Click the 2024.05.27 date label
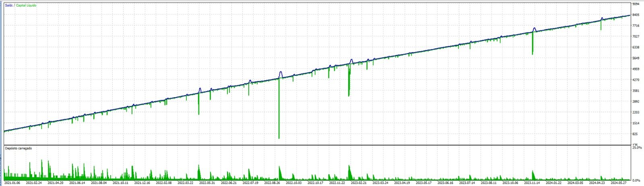The image size is (644, 186). tap(619, 183)
